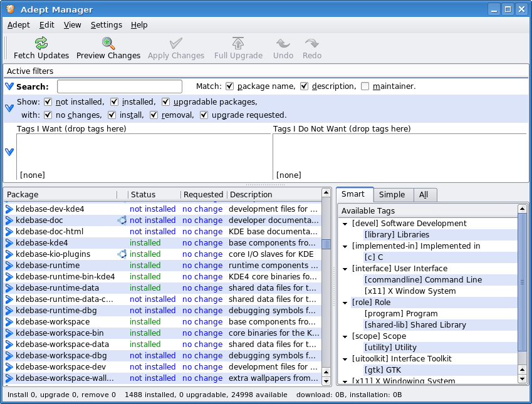Click into the Search text field
This screenshot has height=404, width=532.
[119, 86]
